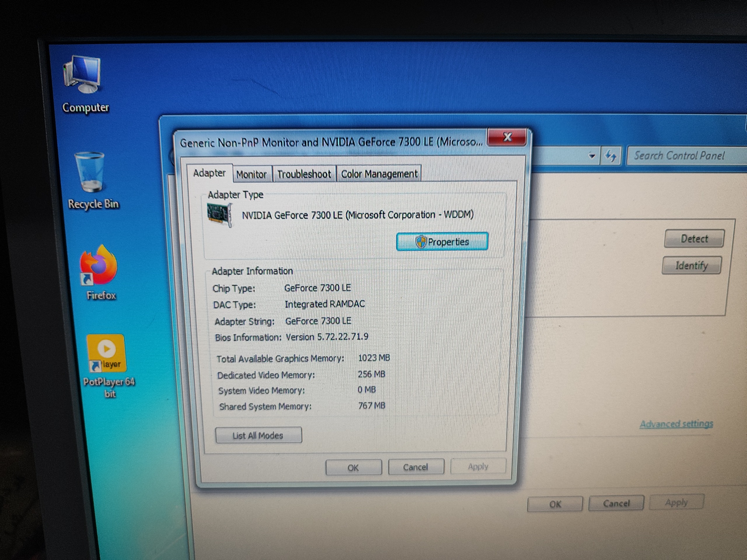Close the adapter properties dialog
This screenshot has width=747, height=560.
point(507,137)
